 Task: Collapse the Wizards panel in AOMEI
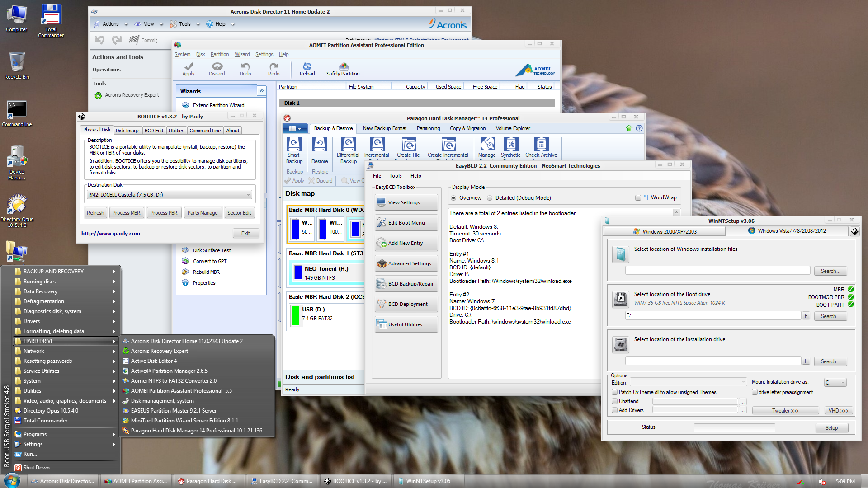[261, 91]
